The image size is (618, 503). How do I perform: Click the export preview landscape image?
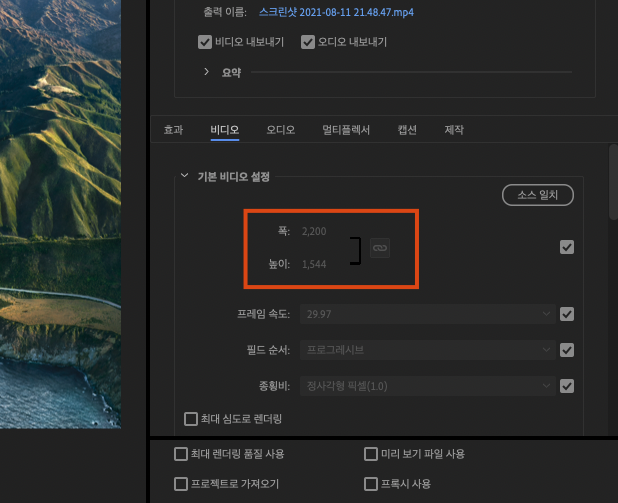[x=60, y=214]
